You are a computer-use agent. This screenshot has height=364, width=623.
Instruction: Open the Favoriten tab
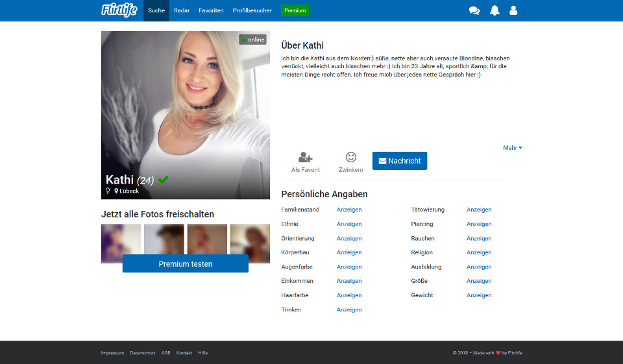(x=211, y=11)
